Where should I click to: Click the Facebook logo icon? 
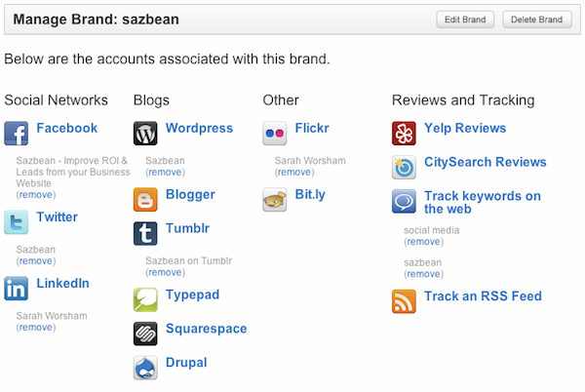pyautogui.click(x=17, y=134)
